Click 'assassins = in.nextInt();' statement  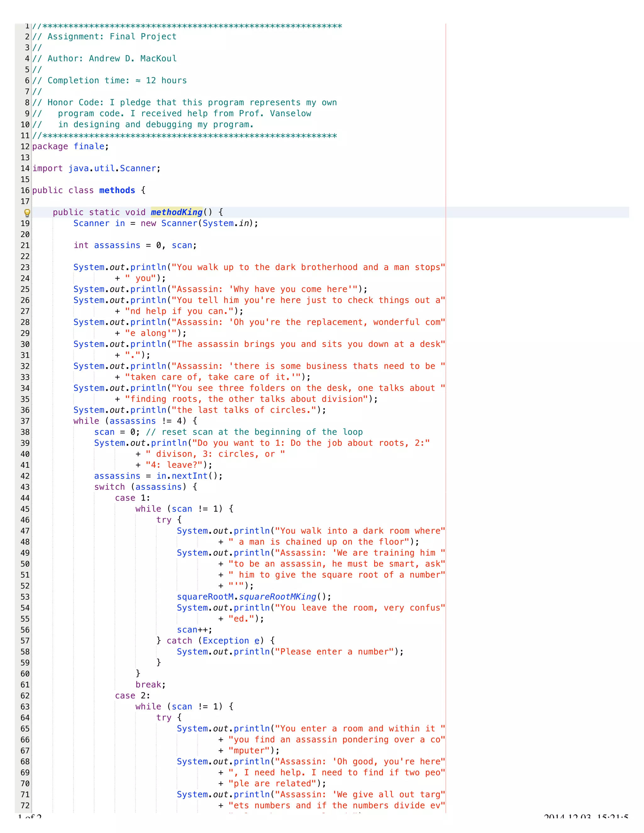tap(158, 476)
